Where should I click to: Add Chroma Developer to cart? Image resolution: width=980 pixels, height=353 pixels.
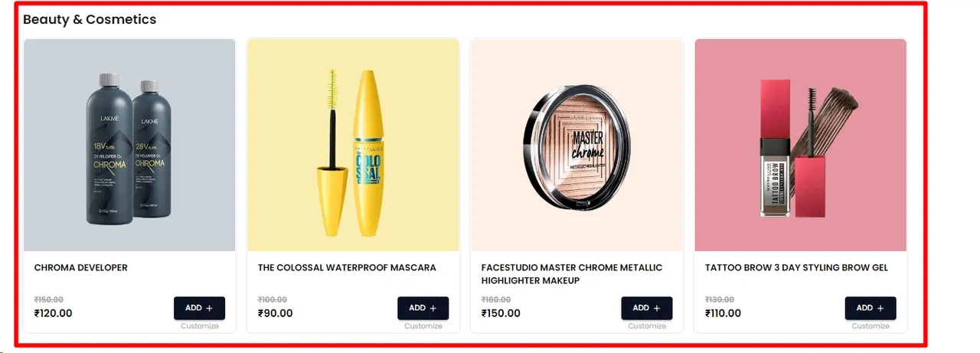(x=199, y=308)
